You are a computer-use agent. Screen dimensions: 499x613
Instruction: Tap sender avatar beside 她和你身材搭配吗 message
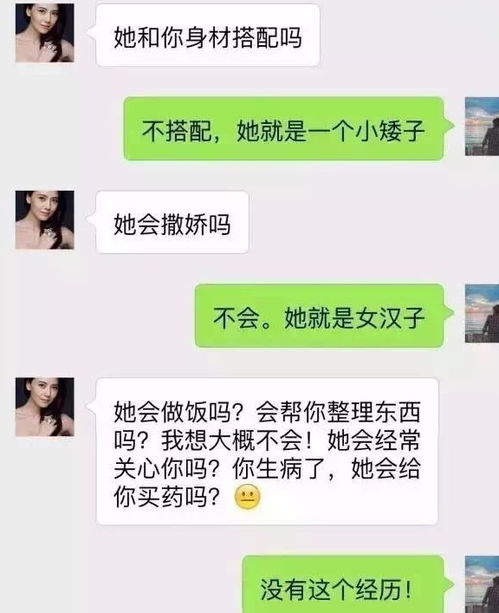tap(45, 33)
